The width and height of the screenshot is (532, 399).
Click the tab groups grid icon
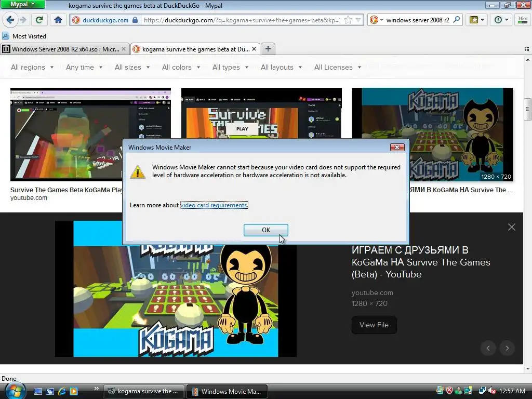[527, 49]
